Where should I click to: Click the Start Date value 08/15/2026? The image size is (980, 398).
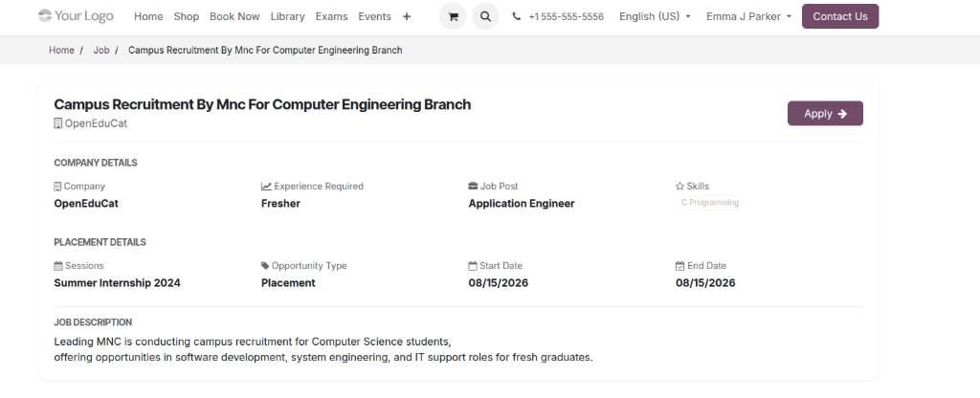[x=498, y=282]
